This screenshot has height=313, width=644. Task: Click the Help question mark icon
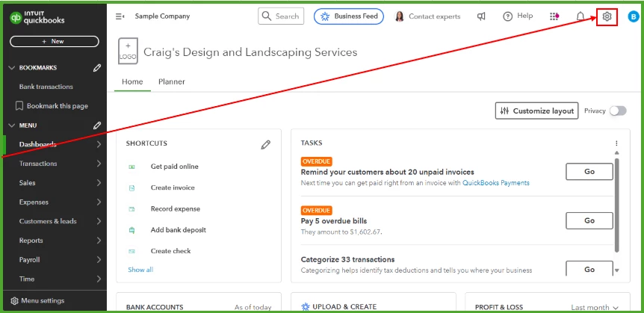[508, 16]
